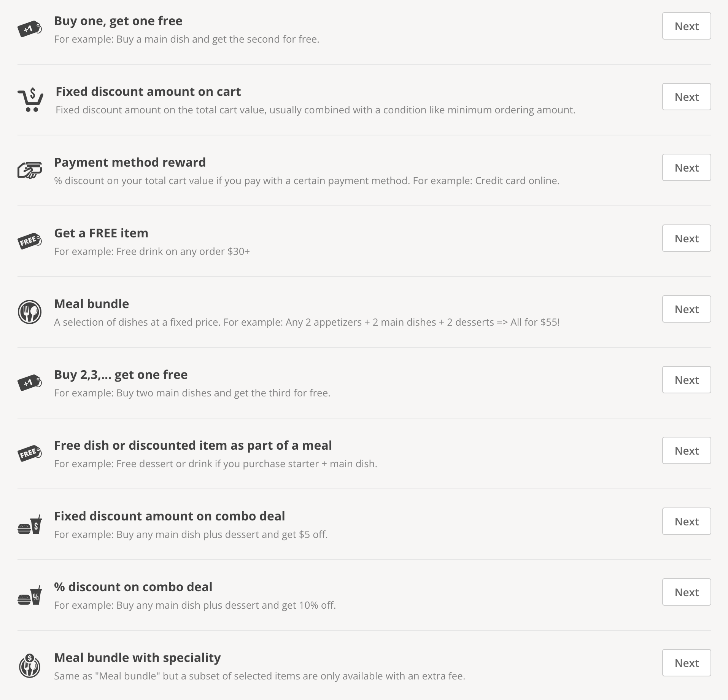Click the Meal bundle with speciality icon

click(x=30, y=666)
